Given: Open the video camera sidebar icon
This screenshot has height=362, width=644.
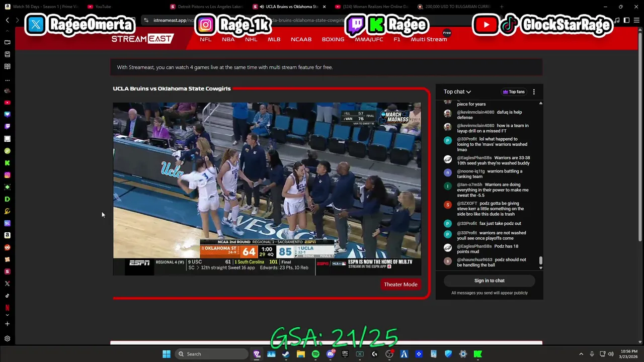Looking at the screenshot, I should (7, 42).
